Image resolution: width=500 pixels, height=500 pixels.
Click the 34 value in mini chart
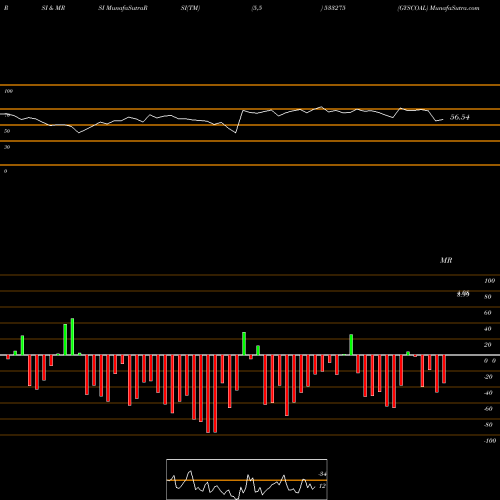pyautogui.click(x=322, y=474)
